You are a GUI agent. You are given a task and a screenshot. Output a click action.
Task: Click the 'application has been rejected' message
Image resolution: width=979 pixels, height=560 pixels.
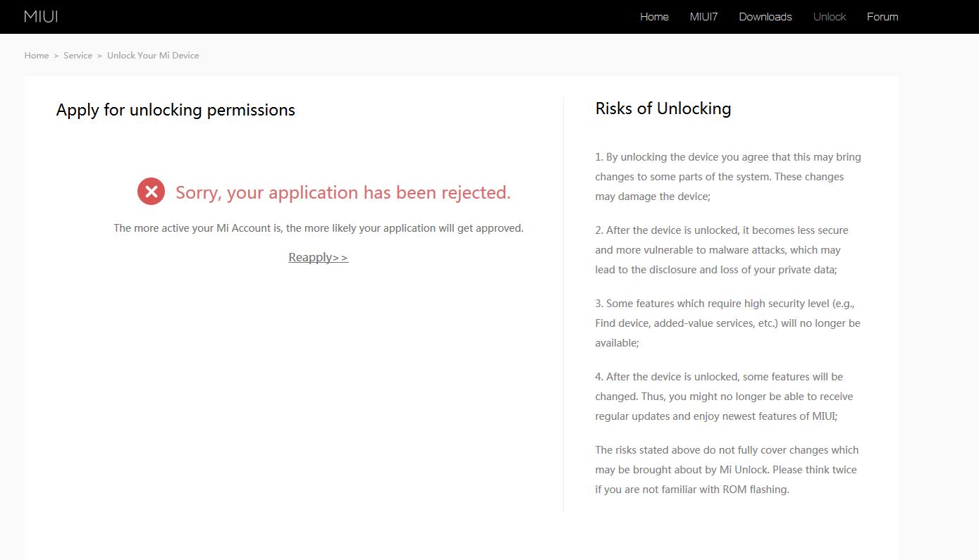343,192
